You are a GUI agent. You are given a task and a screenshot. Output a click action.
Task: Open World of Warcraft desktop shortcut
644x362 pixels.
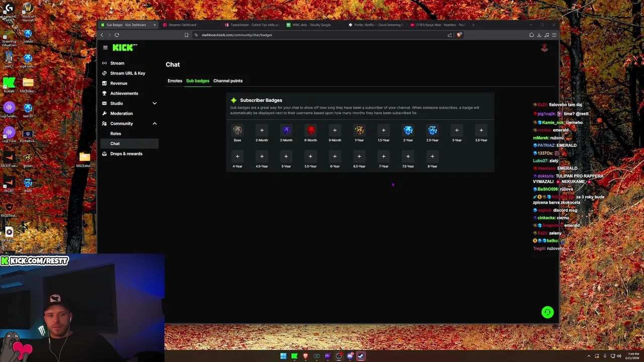point(28,13)
